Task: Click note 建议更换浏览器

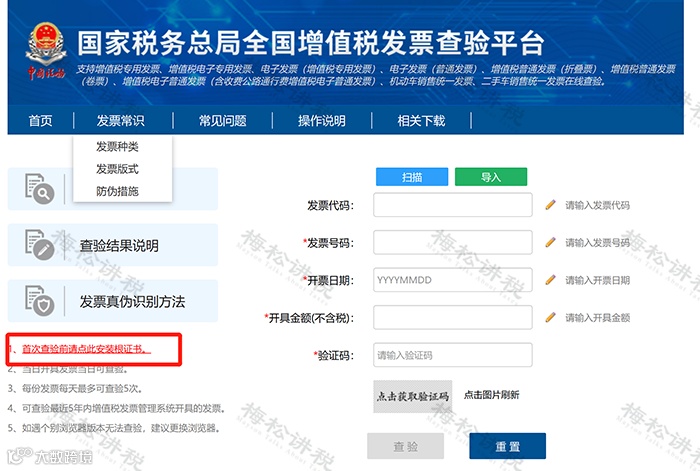Action: tap(114, 428)
